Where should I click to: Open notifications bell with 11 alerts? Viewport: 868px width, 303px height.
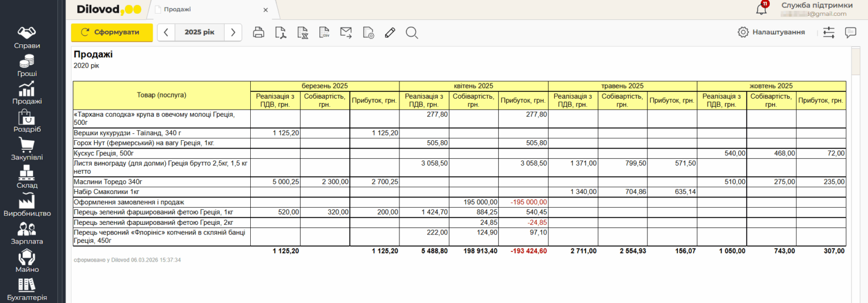761,9
